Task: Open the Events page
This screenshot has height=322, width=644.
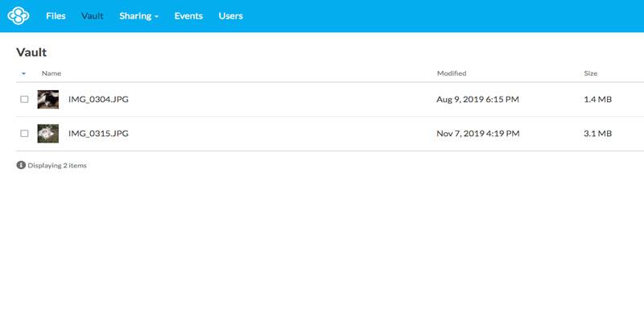Action: (x=188, y=16)
